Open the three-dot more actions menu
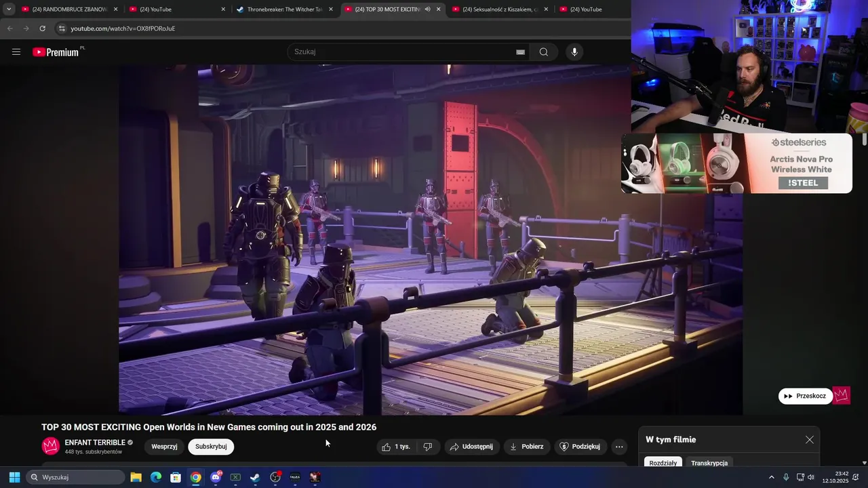868x488 pixels. pyautogui.click(x=619, y=447)
